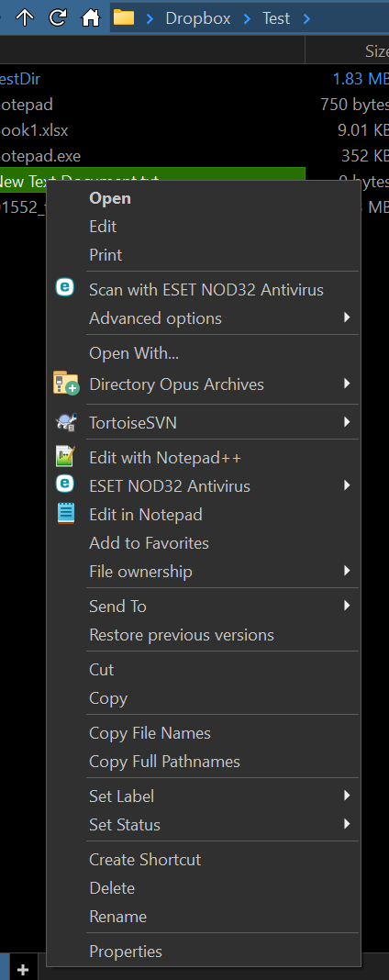The width and height of the screenshot is (389, 980).
Task: Go to Home folder icon
Action: tap(91, 17)
